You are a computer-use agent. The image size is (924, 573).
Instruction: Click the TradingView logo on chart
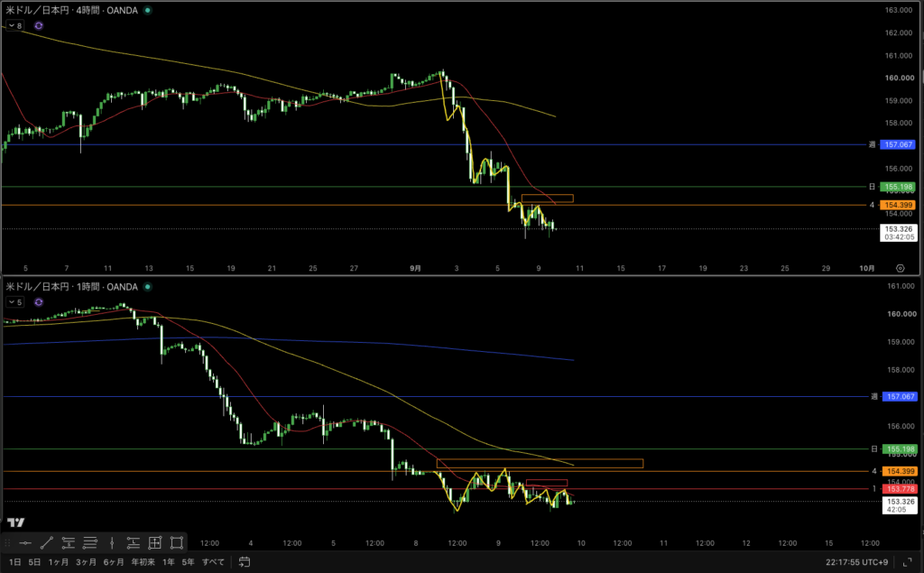click(x=16, y=522)
